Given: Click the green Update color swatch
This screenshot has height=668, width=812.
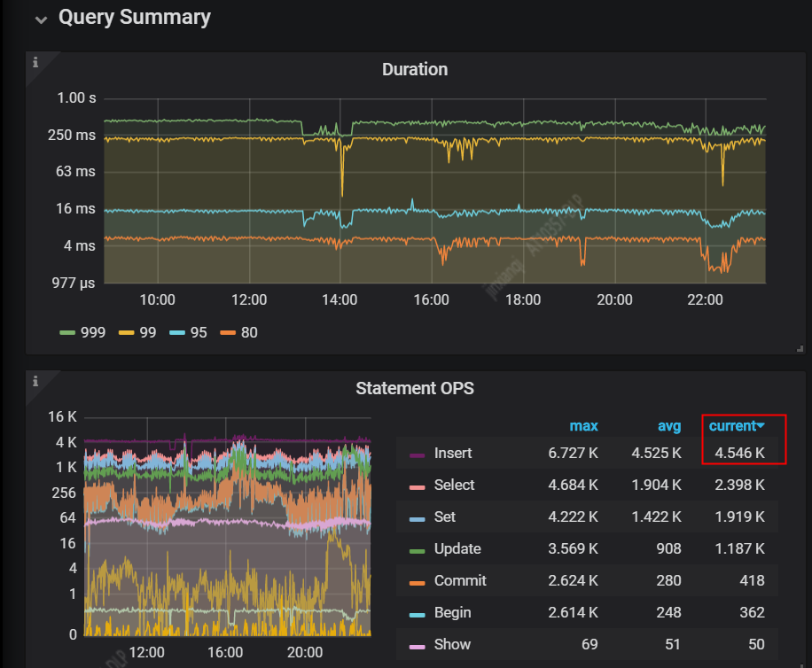Looking at the screenshot, I should (x=417, y=551).
